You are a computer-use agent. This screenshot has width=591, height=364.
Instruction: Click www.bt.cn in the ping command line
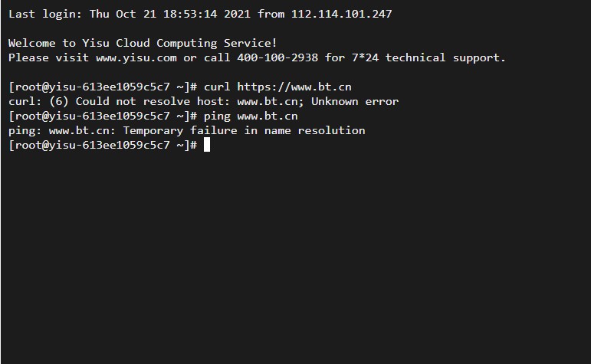pos(268,116)
